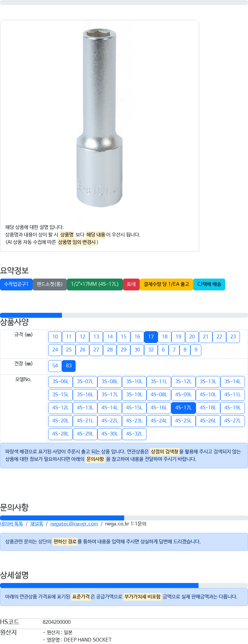
Task: Click the 결제수량 당 1/EA 출고 badge
Action: tap(166, 284)
